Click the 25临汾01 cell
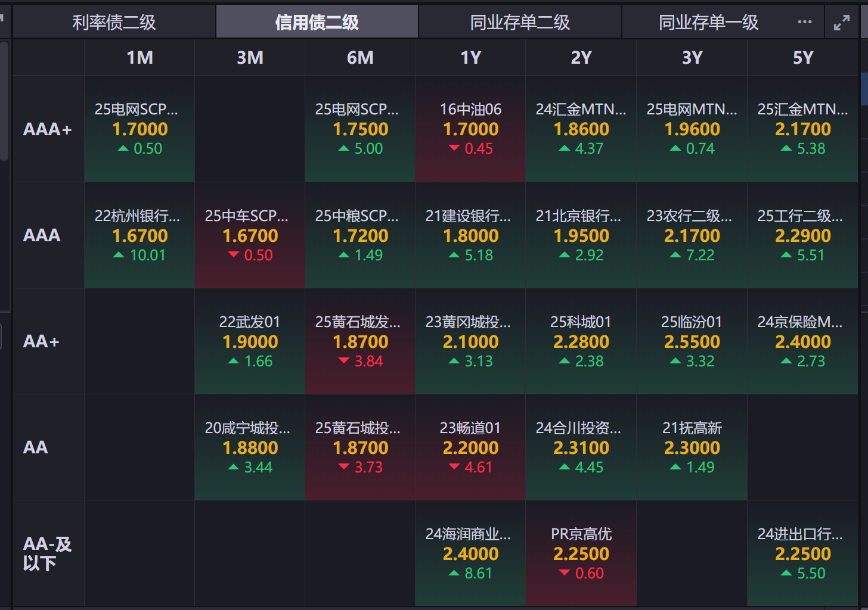Viewport: 868px width, 610px height. coord(692,341)
